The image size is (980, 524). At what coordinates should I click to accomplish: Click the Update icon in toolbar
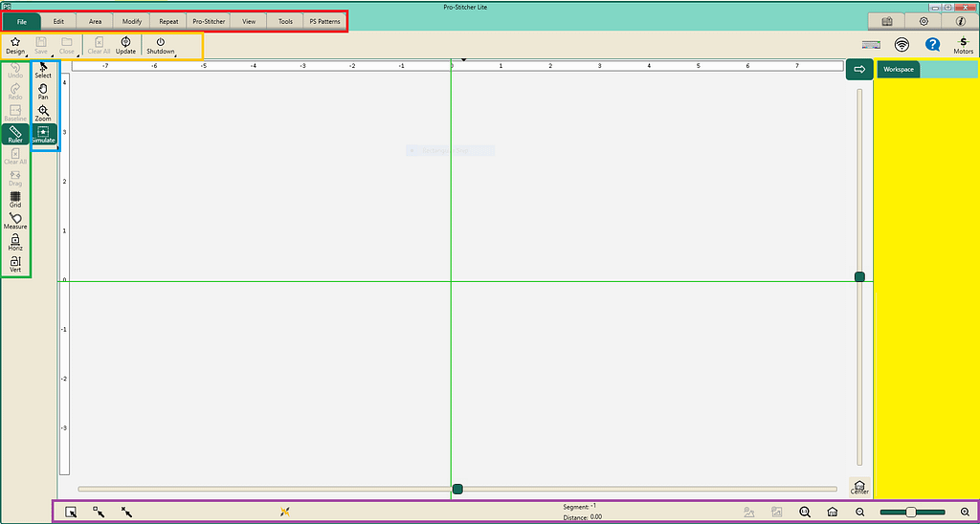click(x=125, y=45)
